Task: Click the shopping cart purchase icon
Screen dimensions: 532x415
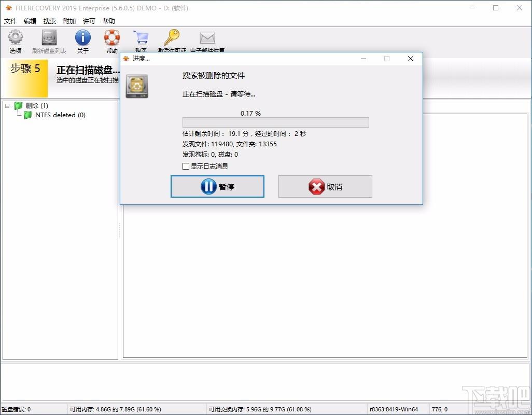Action: pos(141,37)
